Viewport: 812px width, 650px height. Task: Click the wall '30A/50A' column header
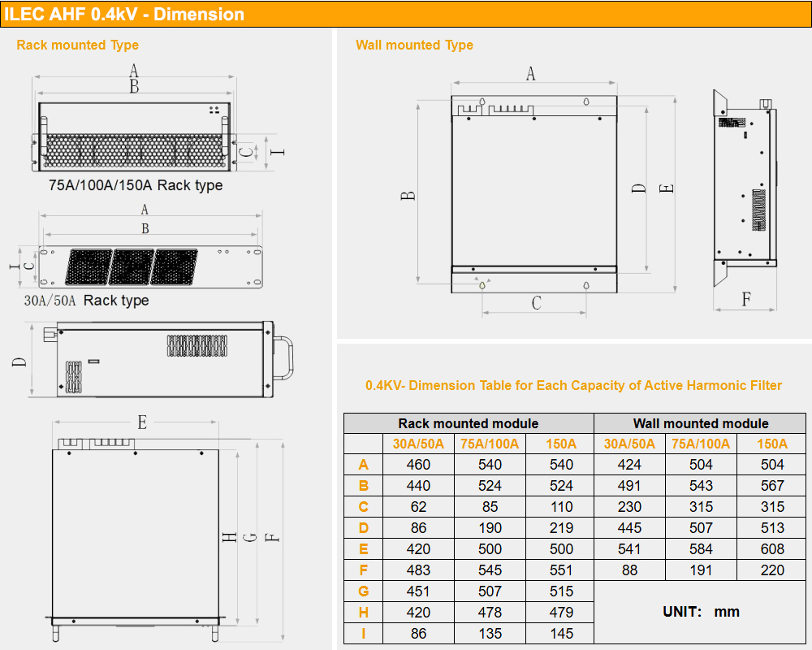tap(630, 444)
